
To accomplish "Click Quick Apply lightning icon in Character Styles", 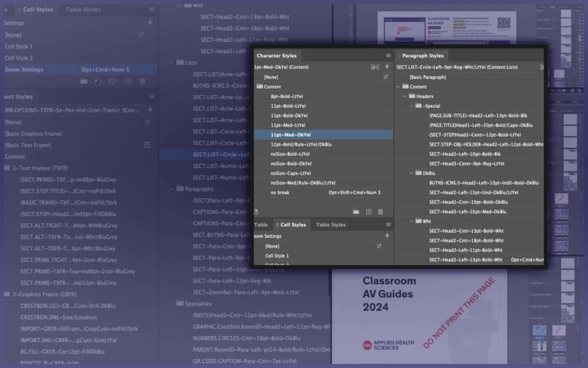I will click(387, 67).
